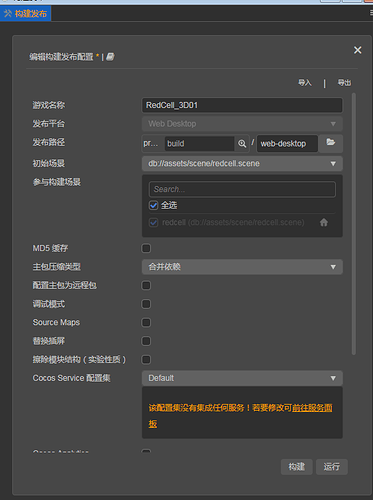
Task: Click the 运行 run button
Action: (332, 467)
